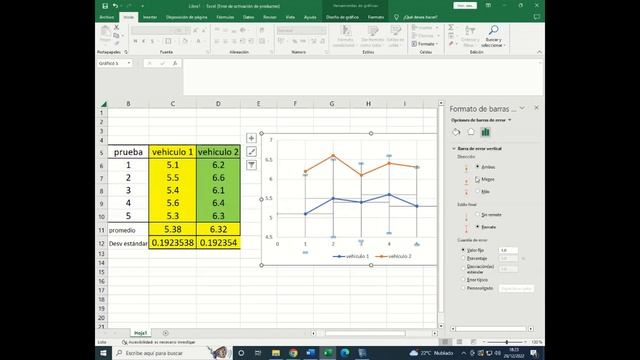This screenshot has width=640, height=360.
Task: Select Error Bar Options bar chart icon
Action: 485,132
